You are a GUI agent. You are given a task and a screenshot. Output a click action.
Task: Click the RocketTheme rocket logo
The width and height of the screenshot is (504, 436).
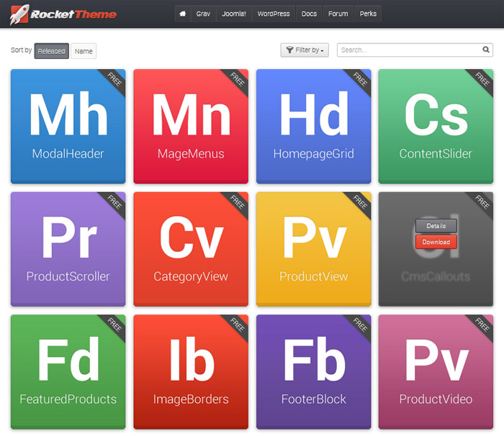tap(19, 14)
